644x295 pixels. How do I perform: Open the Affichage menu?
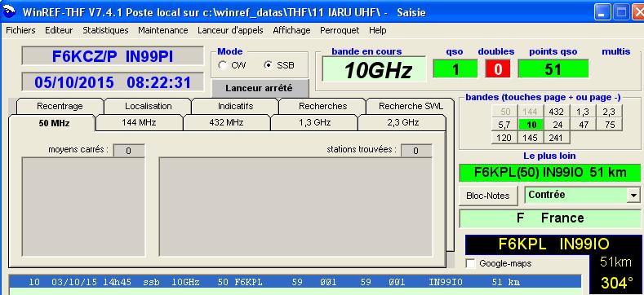coord(291,30)
